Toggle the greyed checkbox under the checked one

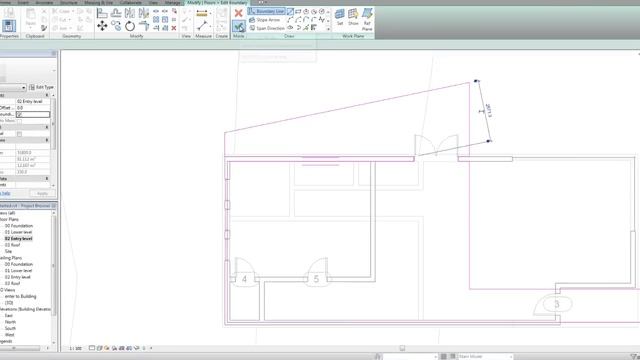(x=19, y=121)
